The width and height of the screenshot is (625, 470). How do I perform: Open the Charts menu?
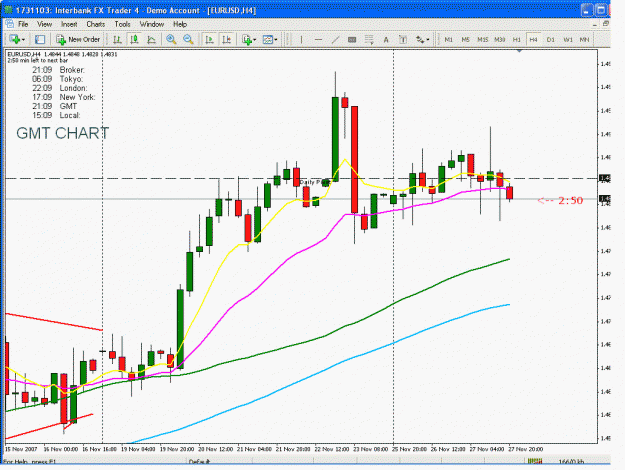(x=96, y=24)
